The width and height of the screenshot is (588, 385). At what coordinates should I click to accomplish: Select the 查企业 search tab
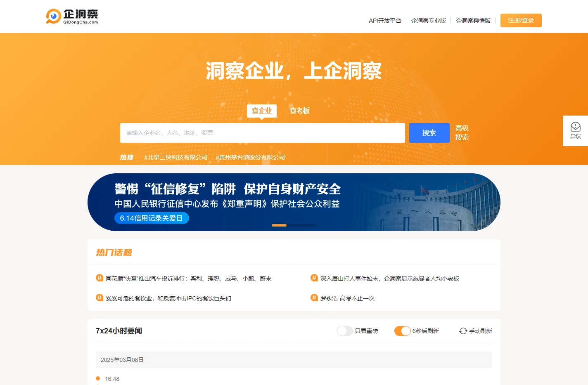point(262,111)
